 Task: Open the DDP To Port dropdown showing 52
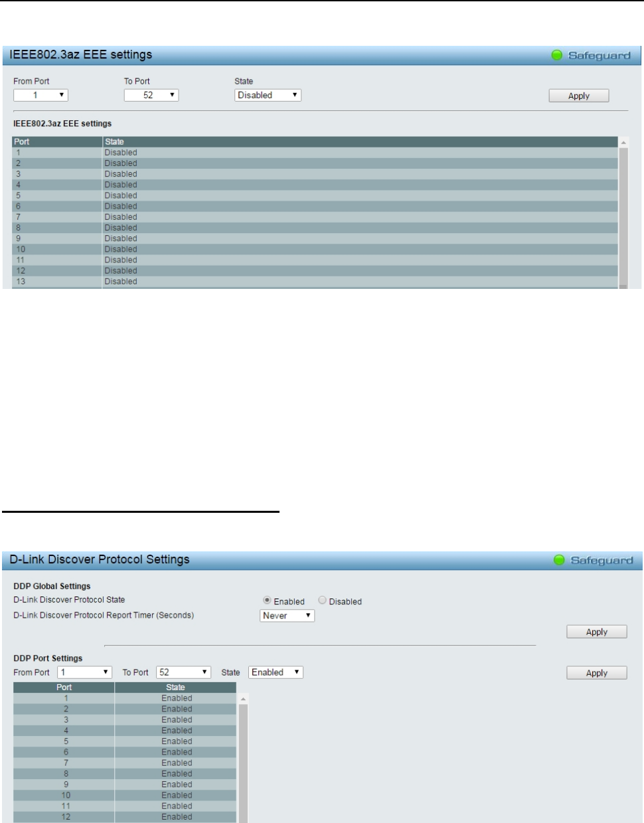click(x=184, y=672)
